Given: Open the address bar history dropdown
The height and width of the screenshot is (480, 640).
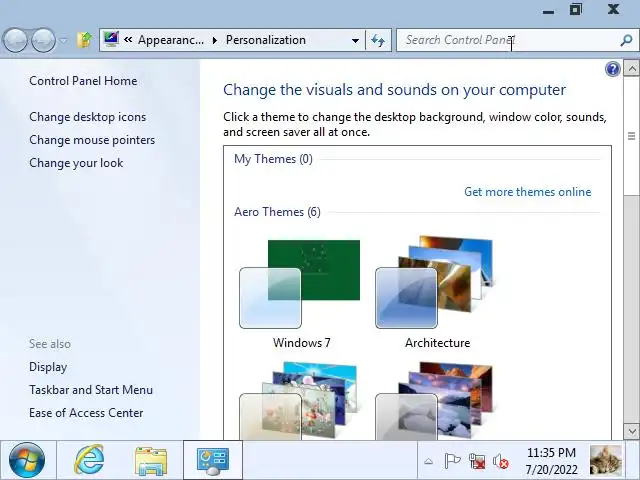Looking at the screenshot, I should [x=355, y=40].
